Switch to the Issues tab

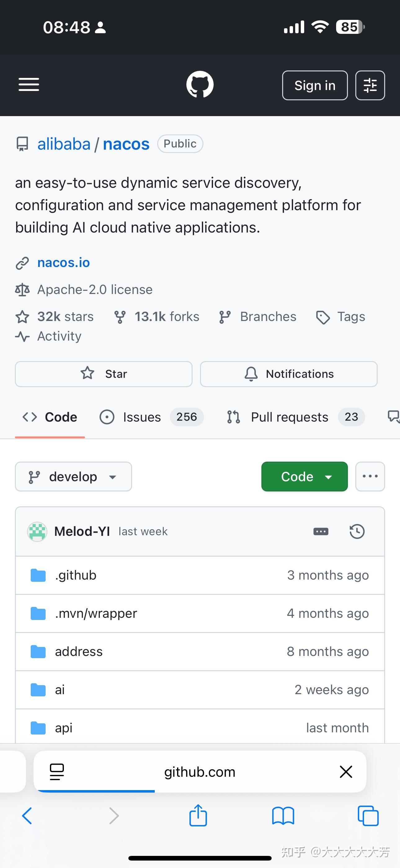point(152,417)
